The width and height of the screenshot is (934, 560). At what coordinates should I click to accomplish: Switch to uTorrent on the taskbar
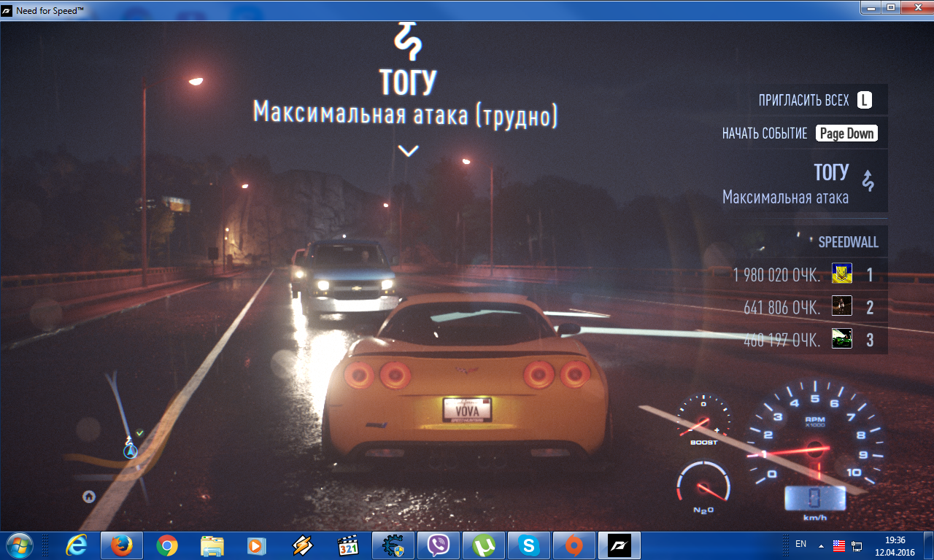[483, 545]
